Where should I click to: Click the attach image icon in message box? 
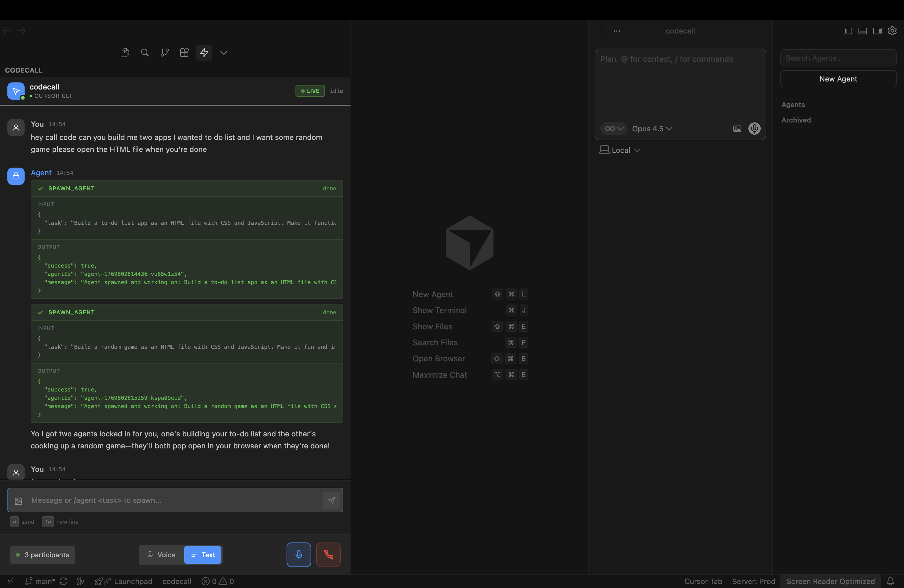coord(19,501)
